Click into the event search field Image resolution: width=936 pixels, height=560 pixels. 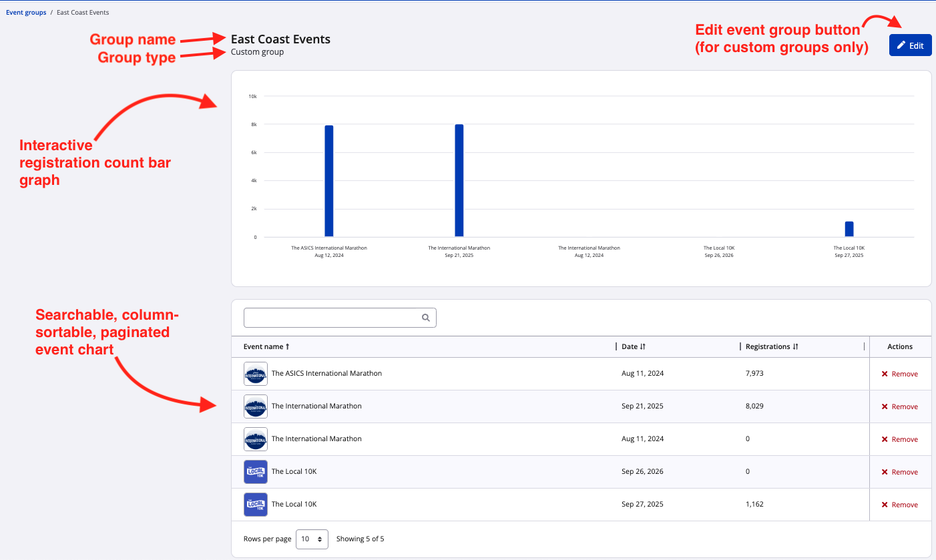coord(332,318)
